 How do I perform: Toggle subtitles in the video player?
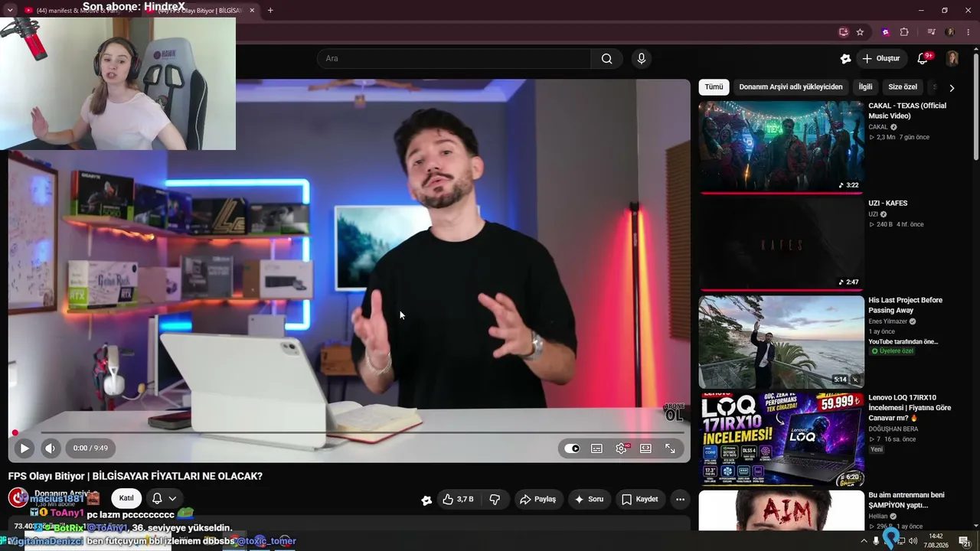pyautogui.click(x=596, y=448)
